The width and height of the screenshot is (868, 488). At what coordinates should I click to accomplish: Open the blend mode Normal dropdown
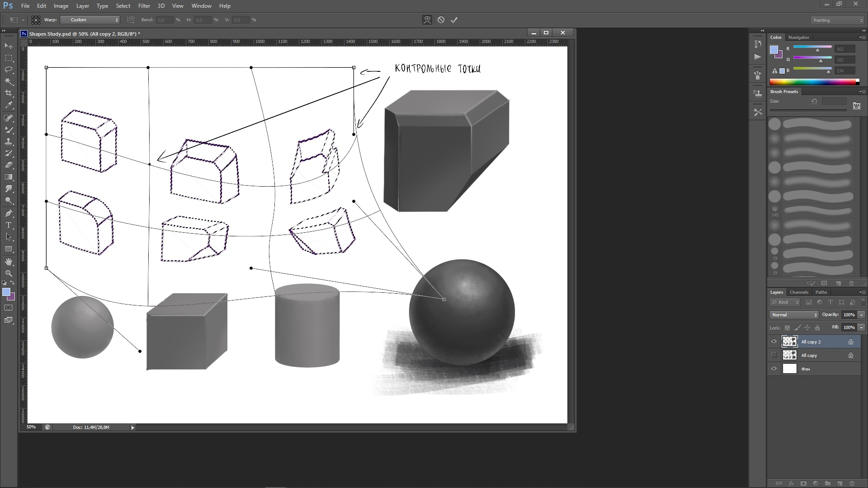(x=794, y=315)
